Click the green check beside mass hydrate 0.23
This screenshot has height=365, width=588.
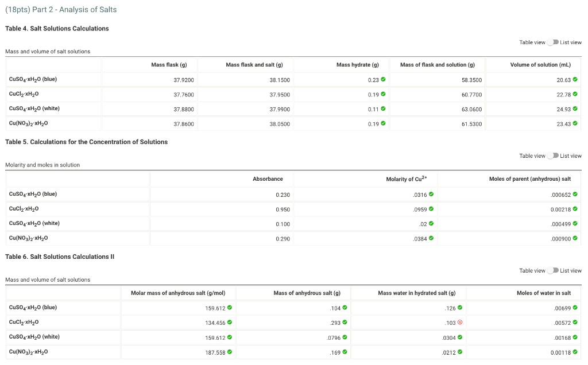tap(383, 79)
